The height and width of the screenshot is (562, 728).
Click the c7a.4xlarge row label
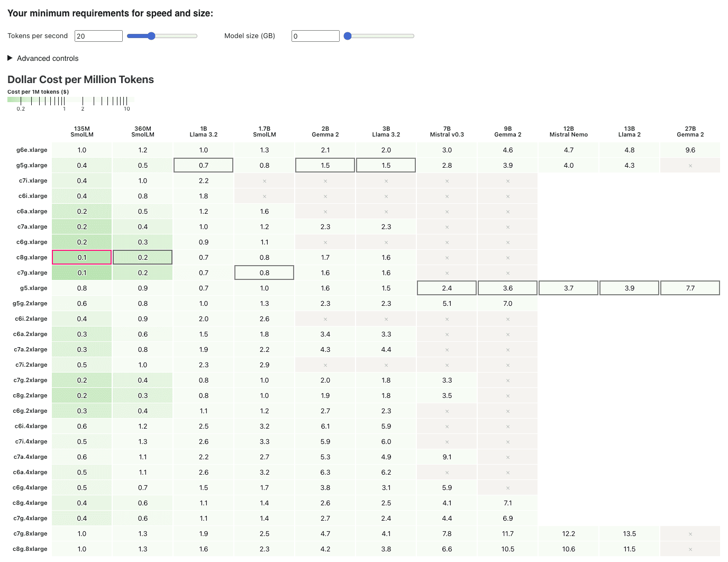coord(30,457)
